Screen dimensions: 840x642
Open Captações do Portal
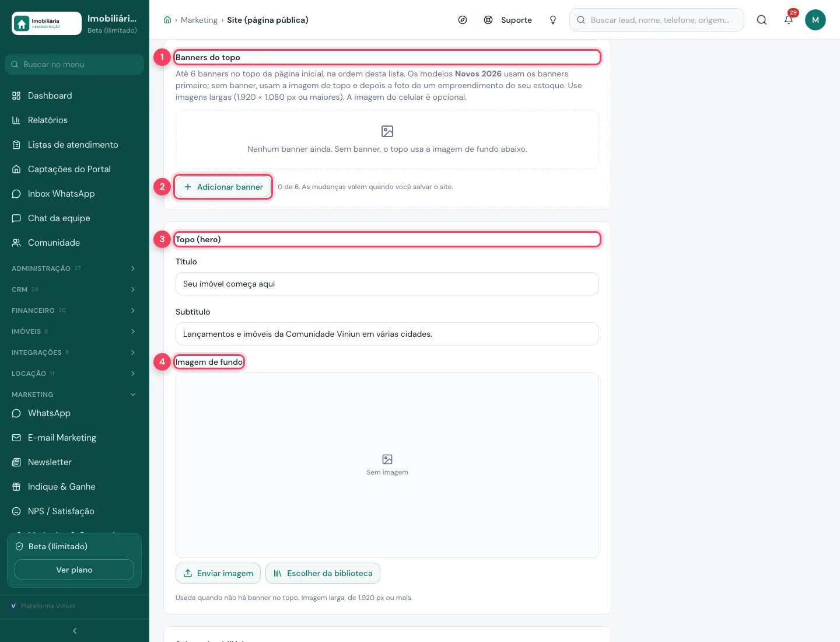click(x=74, y=169)
